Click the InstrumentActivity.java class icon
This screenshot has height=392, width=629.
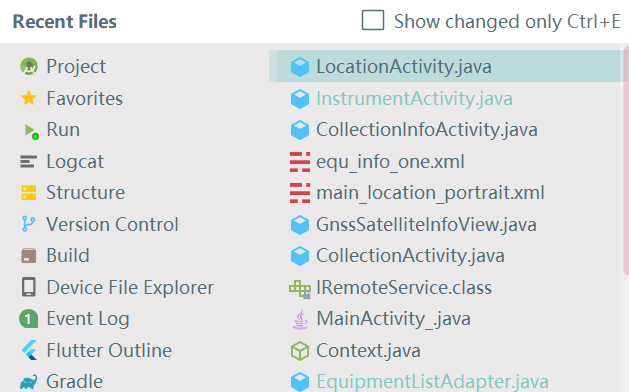pyautogui.click(x=300, y=98)
